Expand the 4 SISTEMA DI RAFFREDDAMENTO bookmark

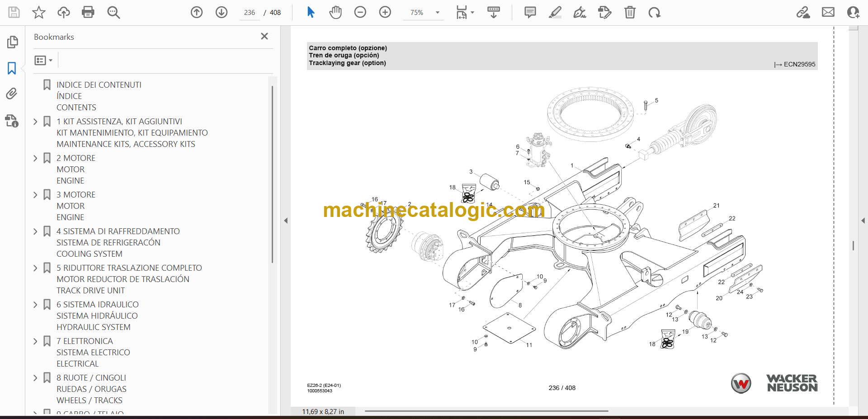pyautogui.click(x=36, y=231)
